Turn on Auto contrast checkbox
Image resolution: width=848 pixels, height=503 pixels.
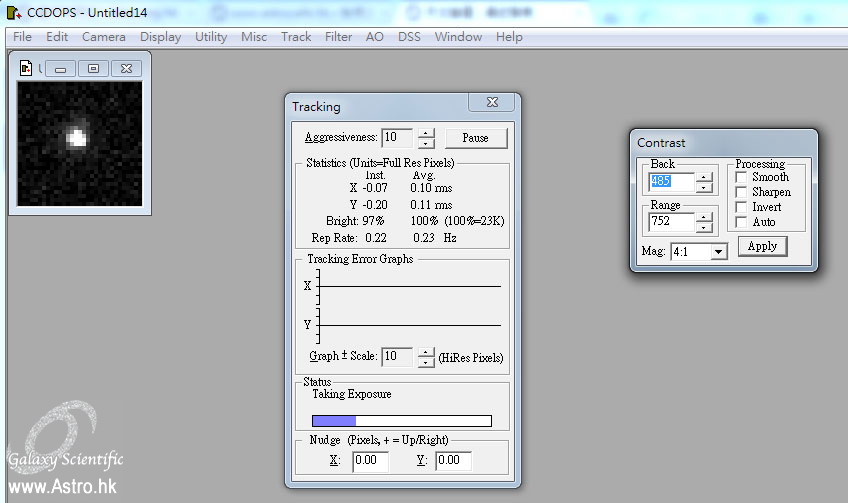[741, 222]
